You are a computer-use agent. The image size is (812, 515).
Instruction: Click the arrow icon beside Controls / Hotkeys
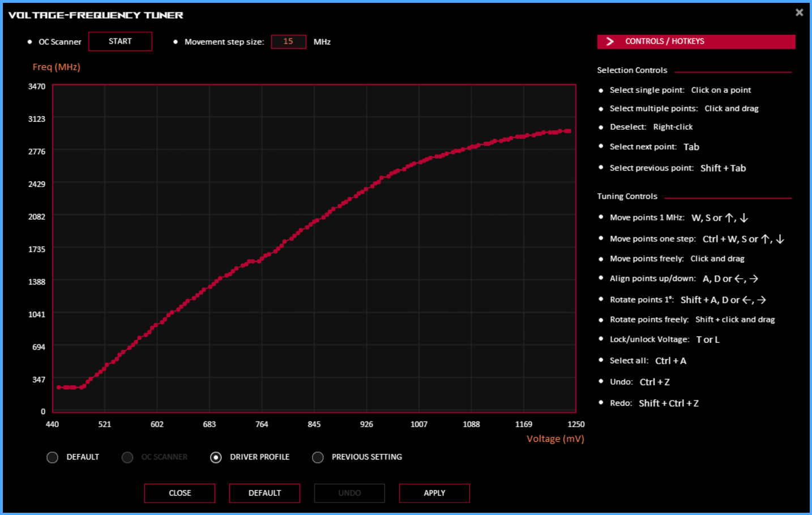click(610, 41)
